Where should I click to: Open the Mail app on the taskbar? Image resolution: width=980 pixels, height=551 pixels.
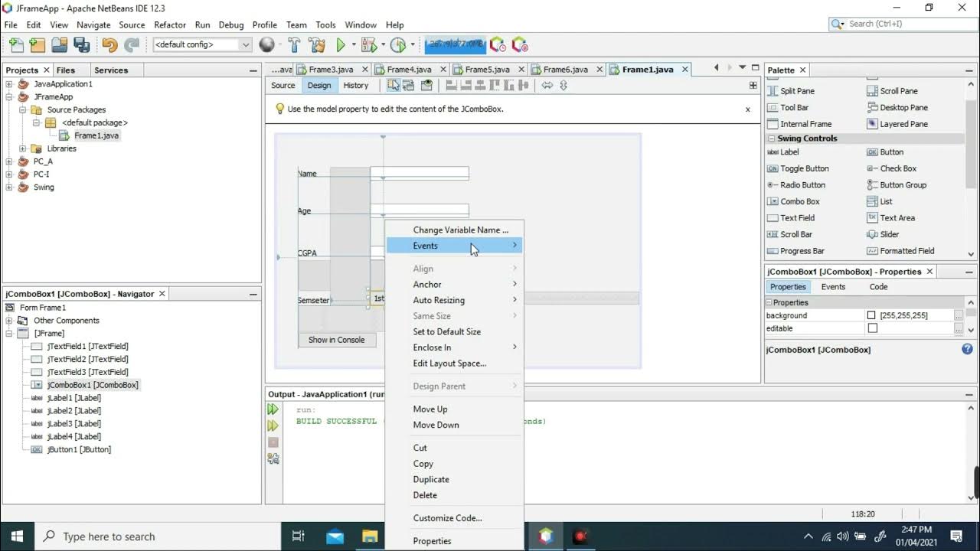pos(335,536)
